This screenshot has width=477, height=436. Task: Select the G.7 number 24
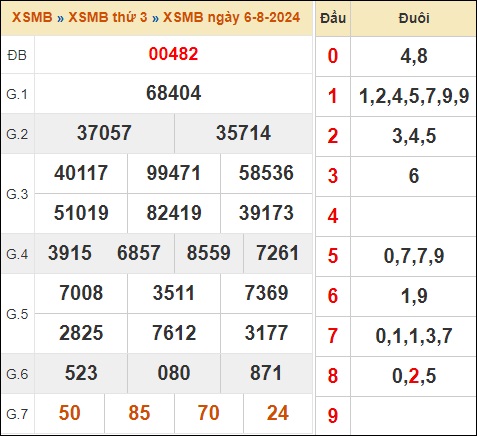point(278,413)
